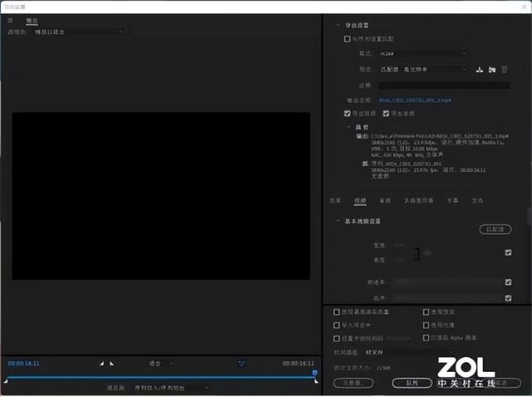Viewport: 532px width, 397px height.
Task: Collapse the 摘要 (summary) section
Action: point(349,127)
